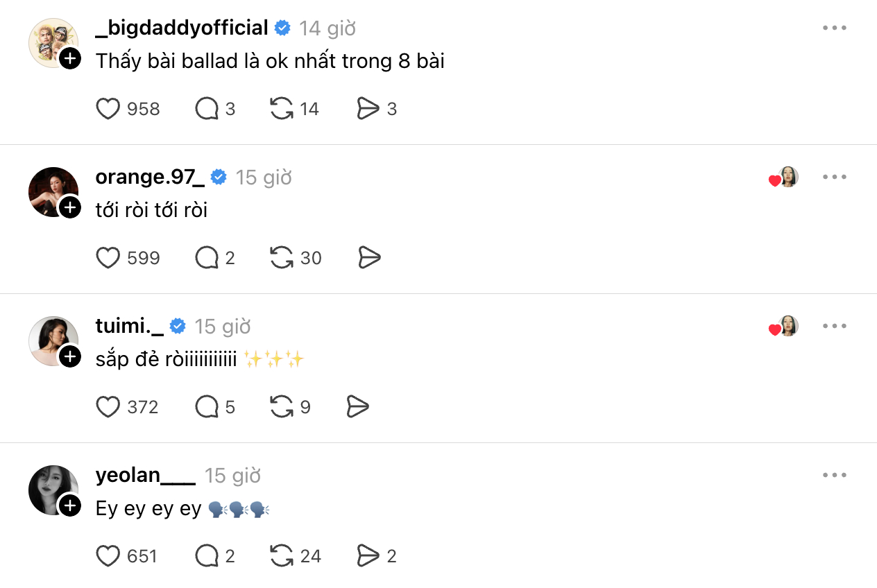
Task: Click the reply icon on yeolan___'s comment
Action: (205, 555)
